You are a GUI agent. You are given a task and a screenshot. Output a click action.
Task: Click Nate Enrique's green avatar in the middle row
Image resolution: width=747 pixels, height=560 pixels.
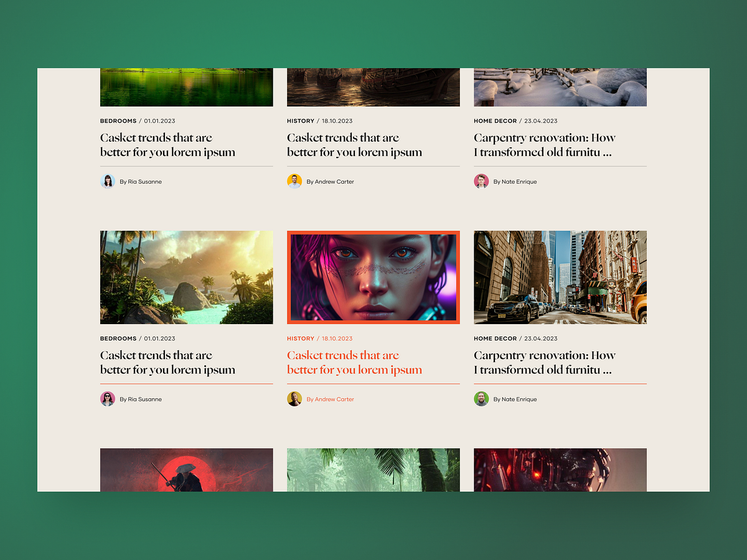click(481, 399)
